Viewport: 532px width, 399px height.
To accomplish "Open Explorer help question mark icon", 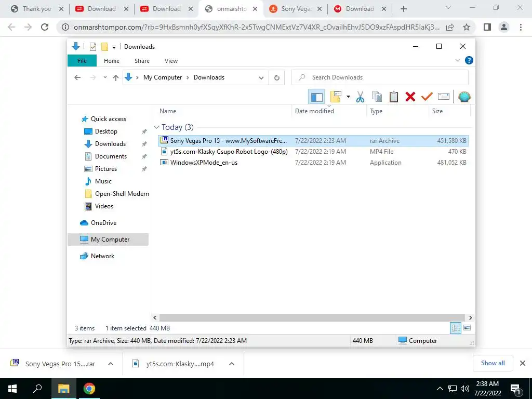I will (469, 60).
